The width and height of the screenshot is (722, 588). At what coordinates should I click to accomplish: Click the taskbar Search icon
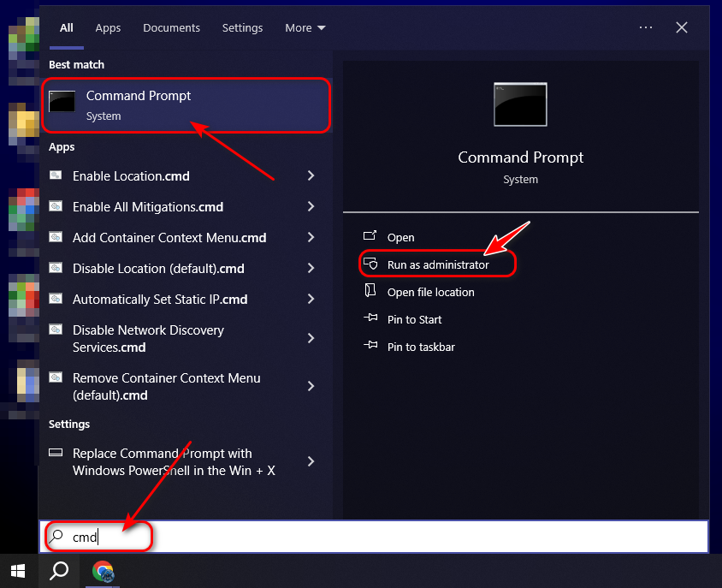[59, 572]
